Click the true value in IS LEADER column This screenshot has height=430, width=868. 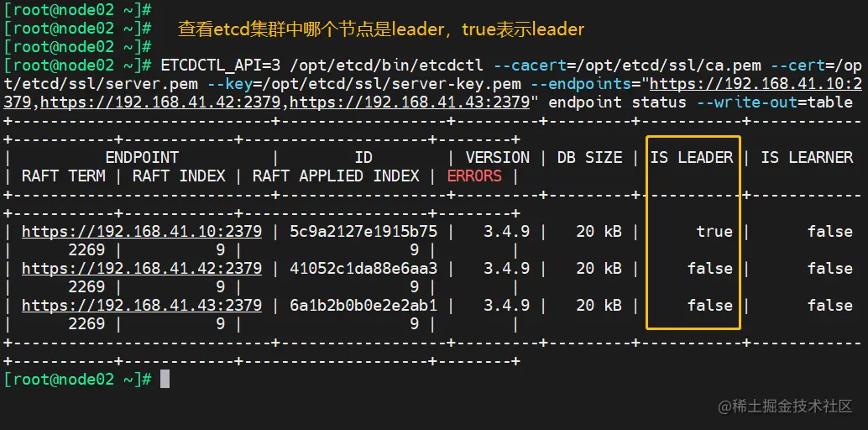pos(714,232)
